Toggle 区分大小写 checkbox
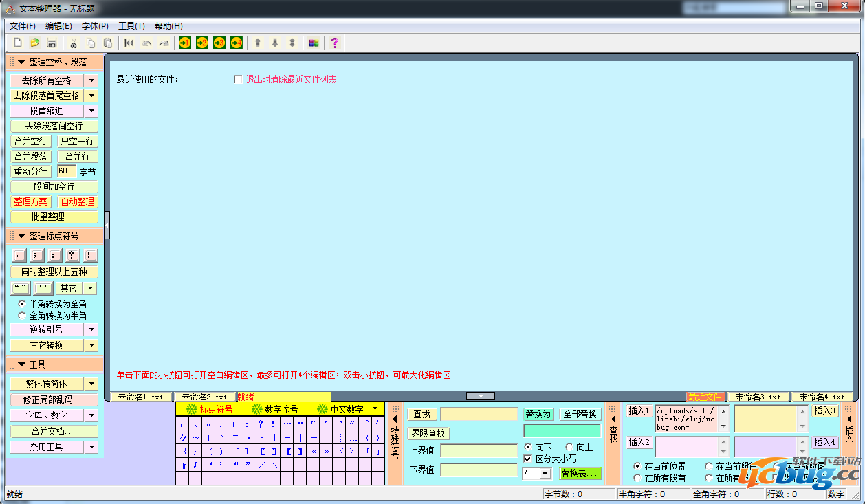The image size is (865, 504). (x=528, y=459)
